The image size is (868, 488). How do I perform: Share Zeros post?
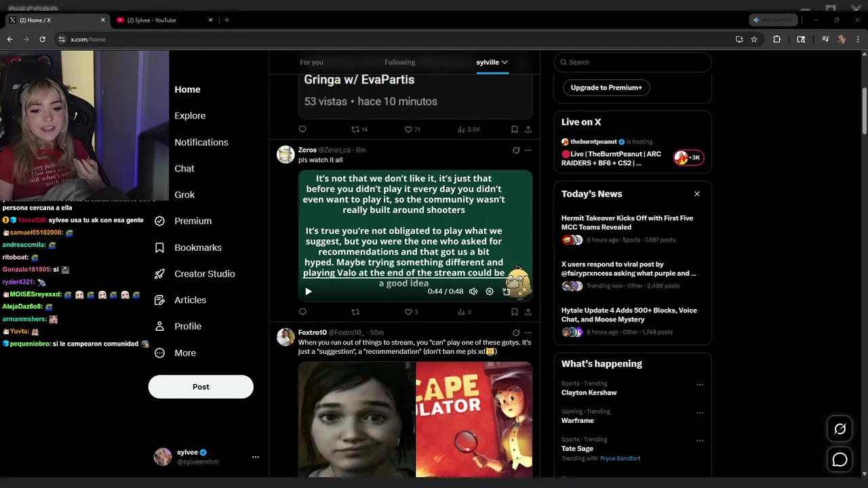tap(528, 312)
